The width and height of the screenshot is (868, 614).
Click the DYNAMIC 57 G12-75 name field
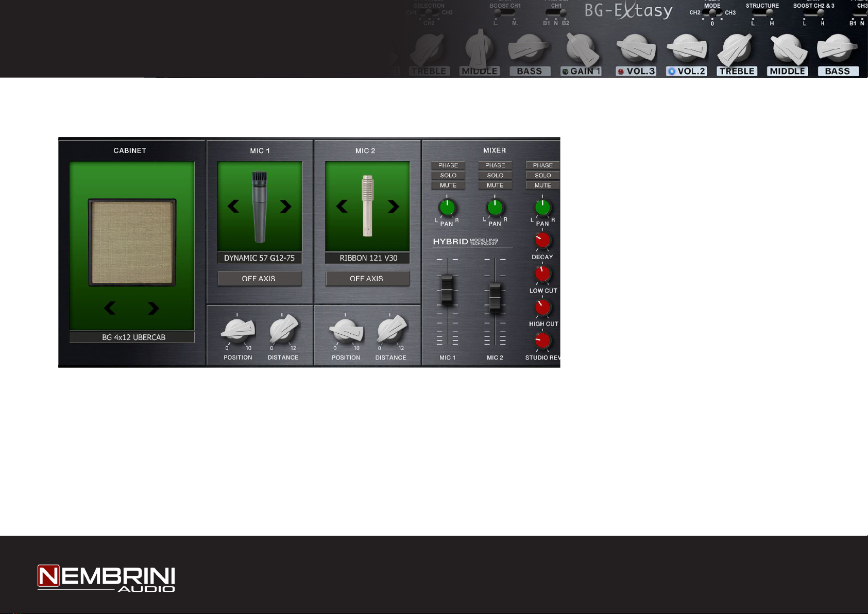(260, 258)
